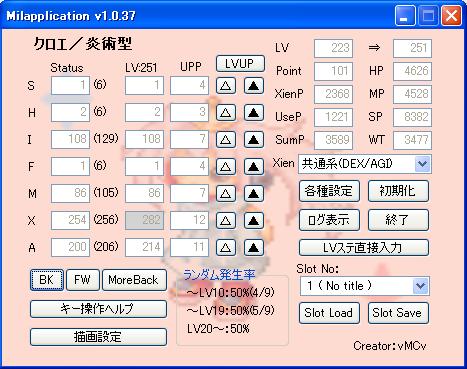Viewport: 467px width, 369px height.
Task: Click the S Status field showing 1
Action: (70, 86)
